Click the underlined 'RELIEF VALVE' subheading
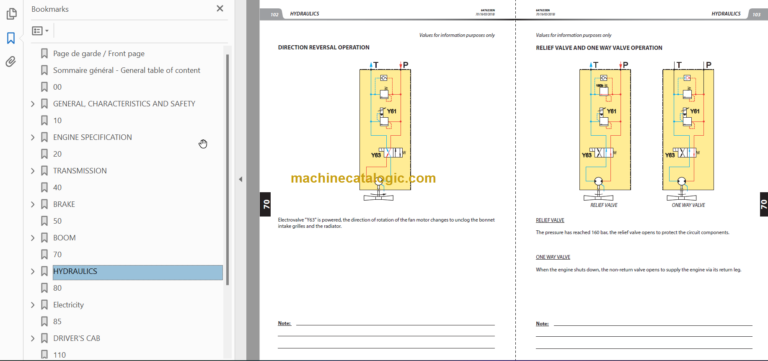The width and height of the screenshot is (768, 361). click(550, 220)
